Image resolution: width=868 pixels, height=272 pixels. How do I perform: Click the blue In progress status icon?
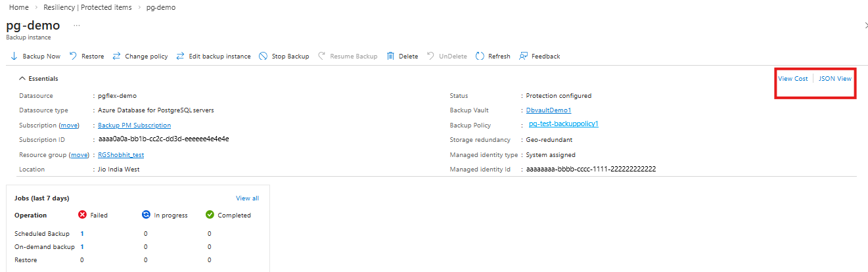[x=146, y=215]
